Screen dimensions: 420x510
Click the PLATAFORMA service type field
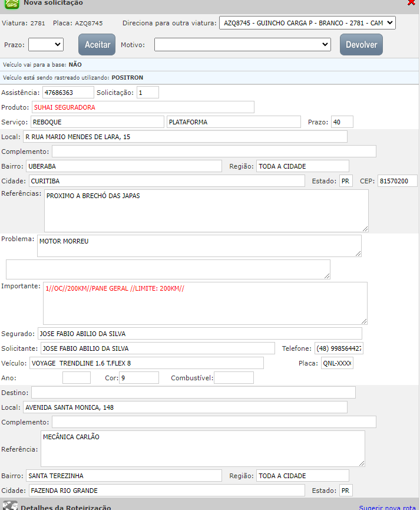point(234,122)
